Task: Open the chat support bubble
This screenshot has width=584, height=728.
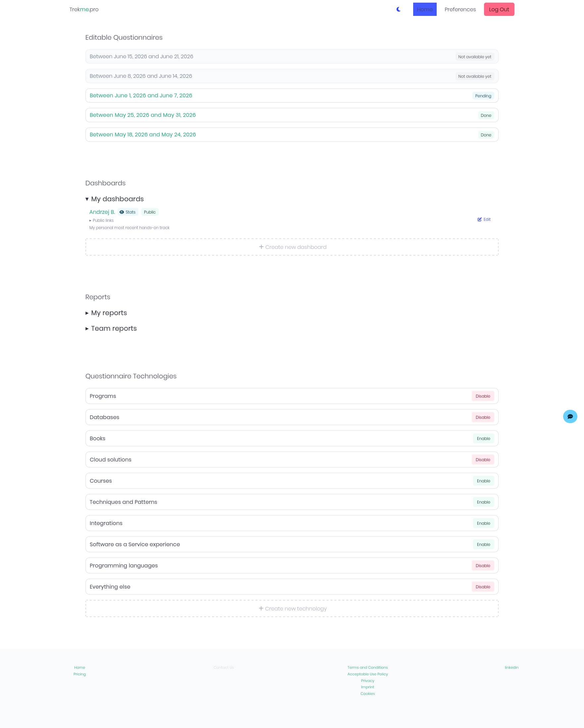Action: [x=570, y=416]
